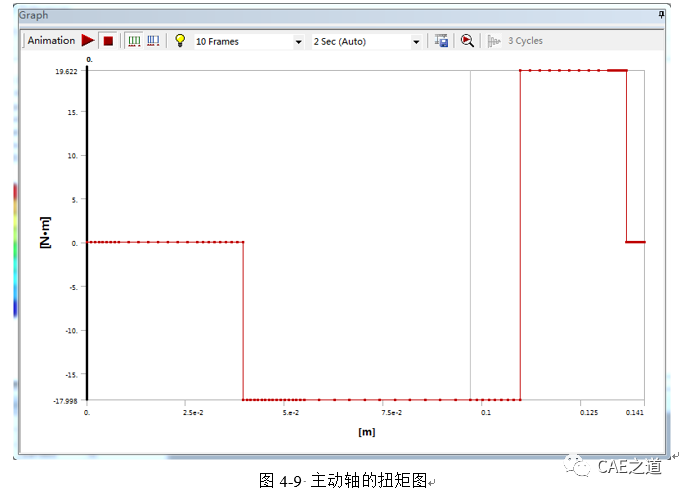Screen dimensions: 683x496
Task: Click the 19.622 maximum axis value
Action: tap(66, 71)
